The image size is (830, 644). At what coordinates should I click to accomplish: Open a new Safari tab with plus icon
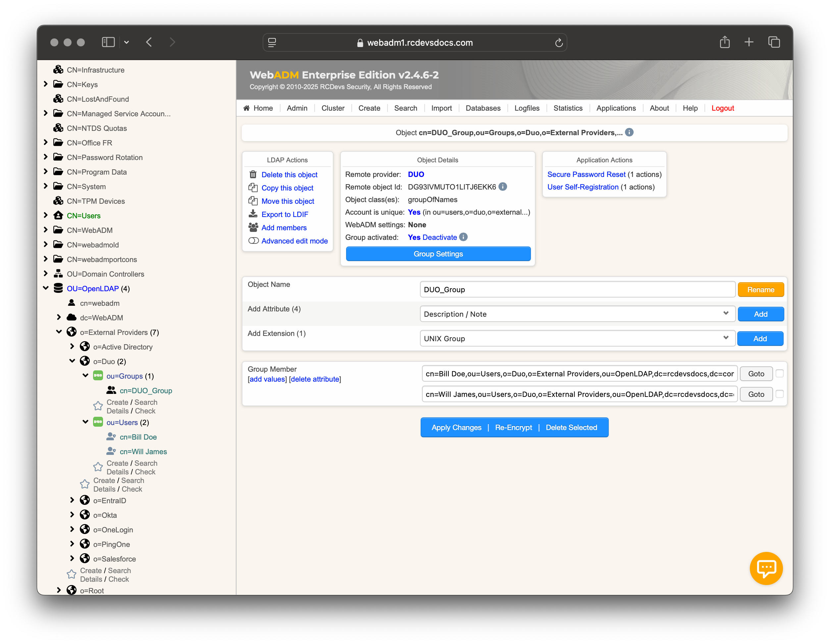tap(749, 42)
